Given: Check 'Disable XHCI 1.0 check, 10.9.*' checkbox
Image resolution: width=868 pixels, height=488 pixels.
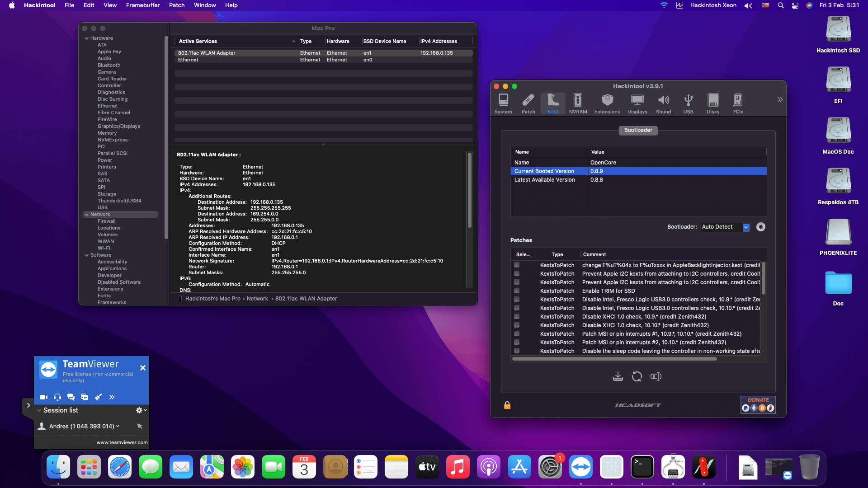Looking at the screenshot, I should pos(517,317).
